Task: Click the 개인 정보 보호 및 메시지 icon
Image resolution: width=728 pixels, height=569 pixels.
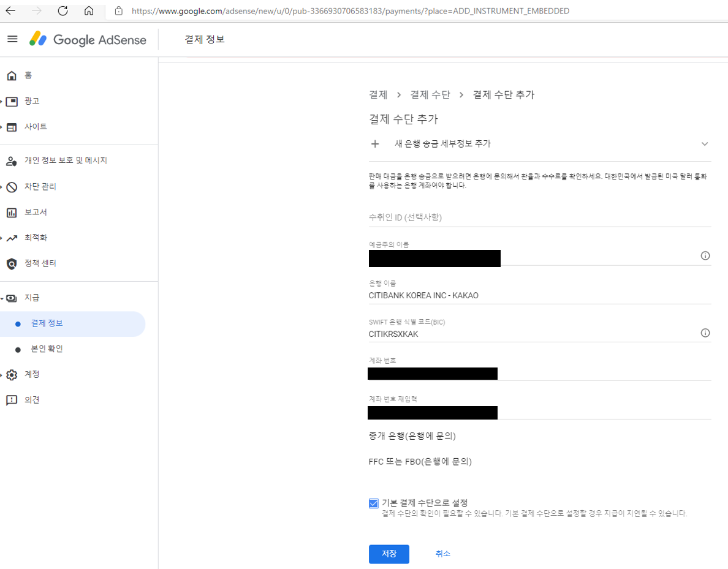Action: point(12,161)
